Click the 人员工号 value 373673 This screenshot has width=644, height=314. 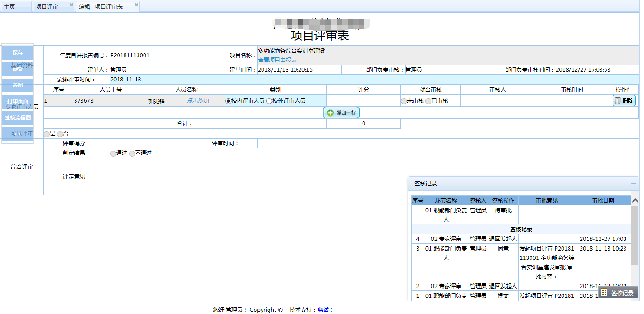tap(84, 100)
